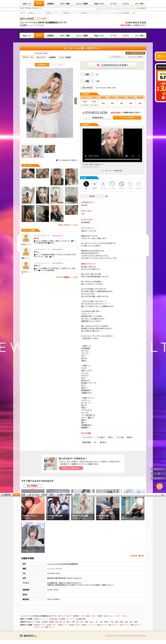Click 大きいサイズで動画を見る button

[x=112, y=171]
